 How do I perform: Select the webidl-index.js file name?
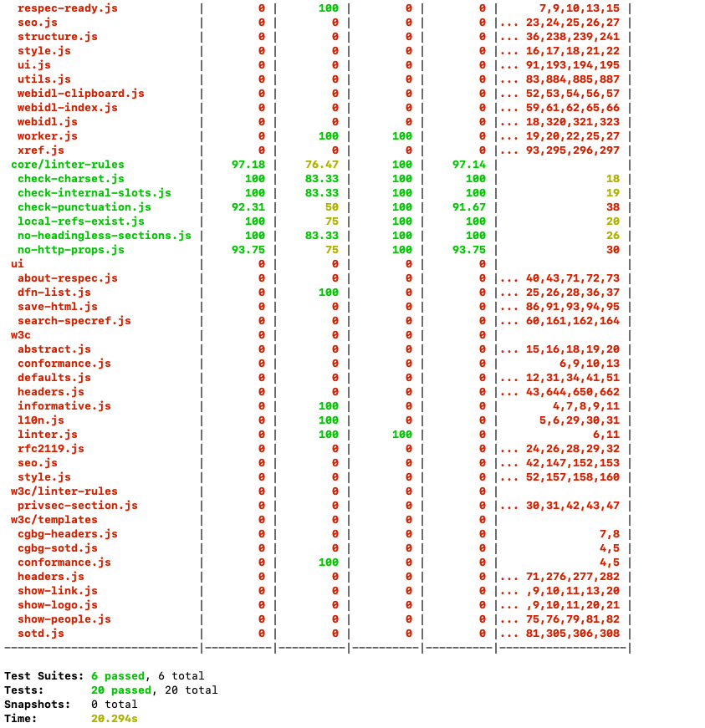coord(68,108)
